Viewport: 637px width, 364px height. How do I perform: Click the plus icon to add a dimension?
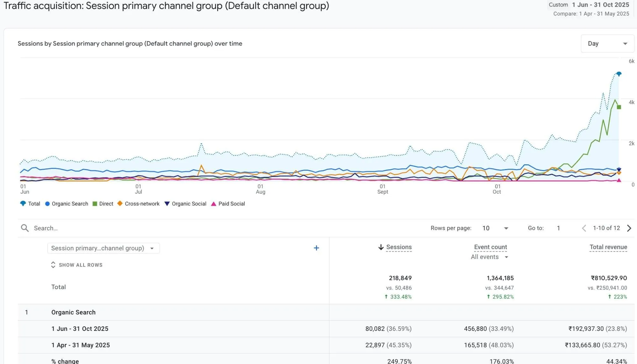tap(316, 248)
